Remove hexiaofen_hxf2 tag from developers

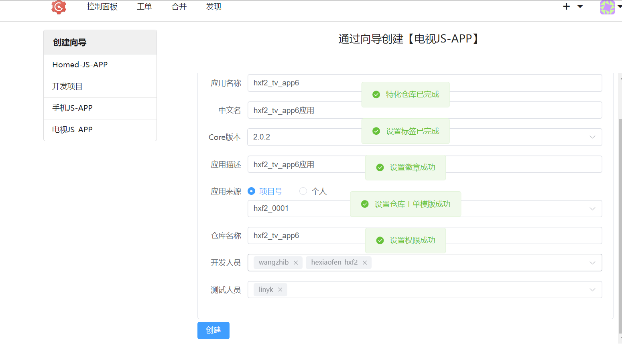point(365,263)
